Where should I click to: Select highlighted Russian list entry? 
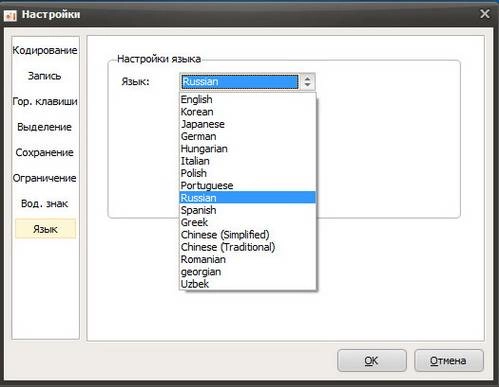(x=248, y=198)
